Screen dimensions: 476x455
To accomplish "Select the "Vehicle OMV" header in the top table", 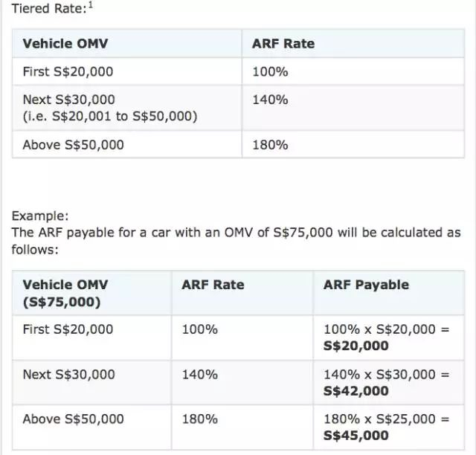I will (x=65, y=44).
